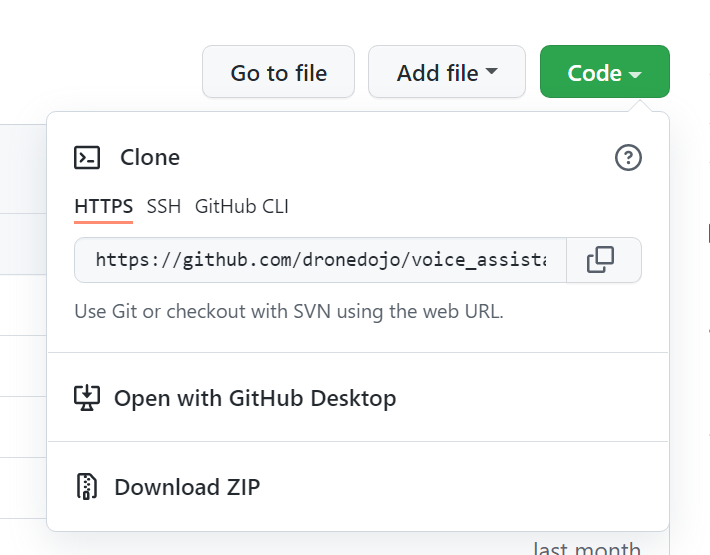Click inside the repository URL text field
The width and height of the screenshot is (710, 555).
pos(321,260)
